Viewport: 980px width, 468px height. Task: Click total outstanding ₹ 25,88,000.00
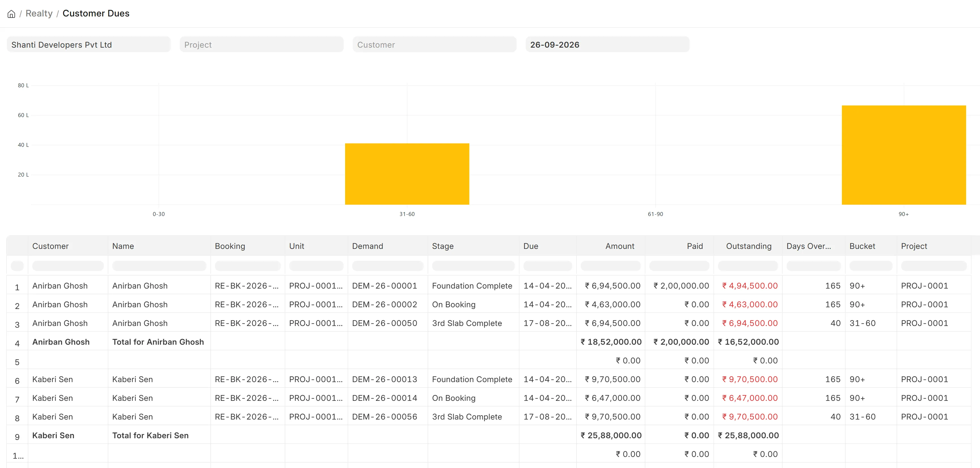748,435
